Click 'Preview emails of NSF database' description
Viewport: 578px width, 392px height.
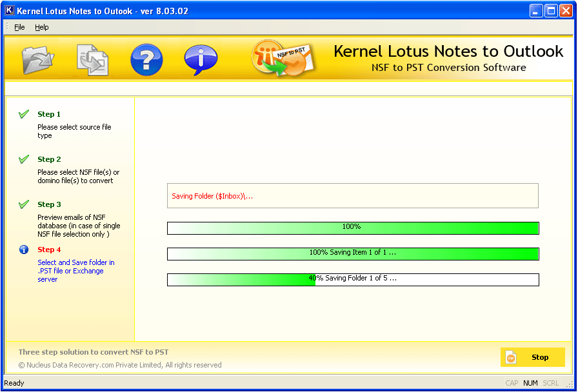point(79,226)
